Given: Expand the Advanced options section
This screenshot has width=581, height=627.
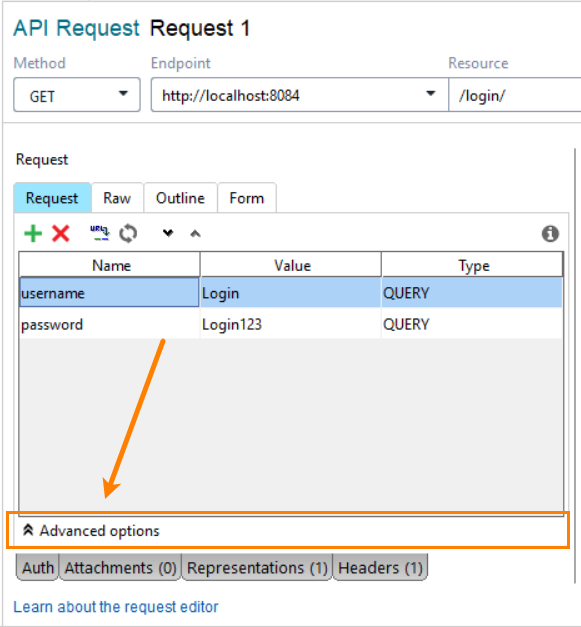Looking at the screenshot, I should click(91, 531).
